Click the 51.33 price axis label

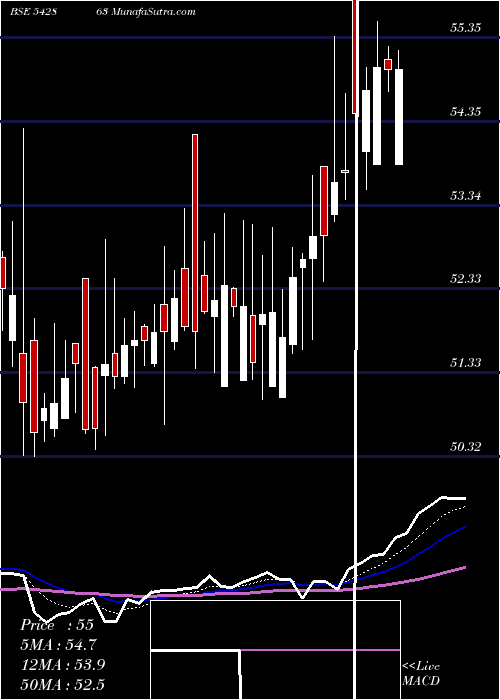coord(465,362)
